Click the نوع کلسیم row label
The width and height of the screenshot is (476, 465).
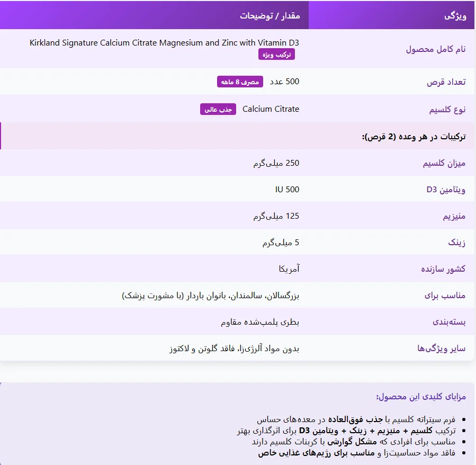[447, 109]
